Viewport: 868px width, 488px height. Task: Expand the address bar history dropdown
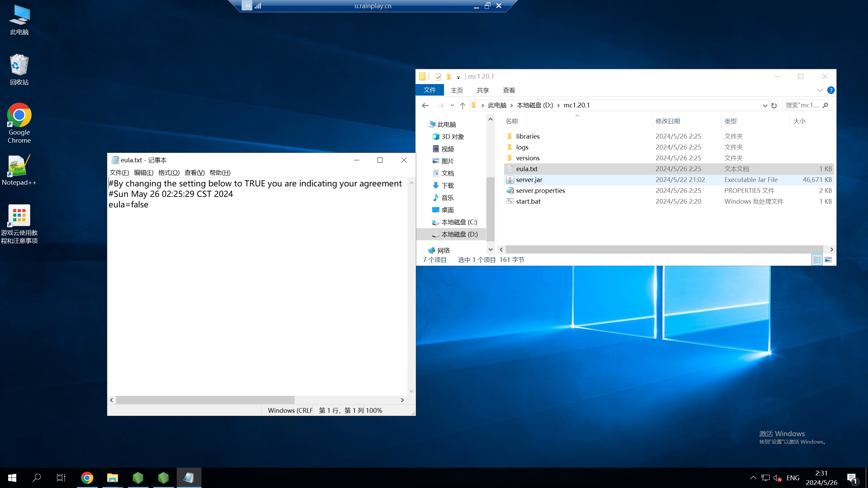pyautogui.click(x=765, y=105)
